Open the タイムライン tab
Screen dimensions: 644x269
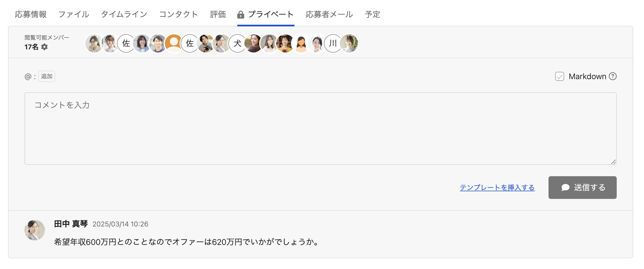click(124, 14)
